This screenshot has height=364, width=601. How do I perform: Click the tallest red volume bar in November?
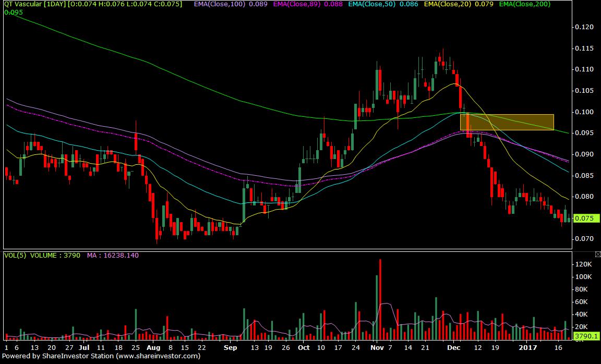pos(380,299)
